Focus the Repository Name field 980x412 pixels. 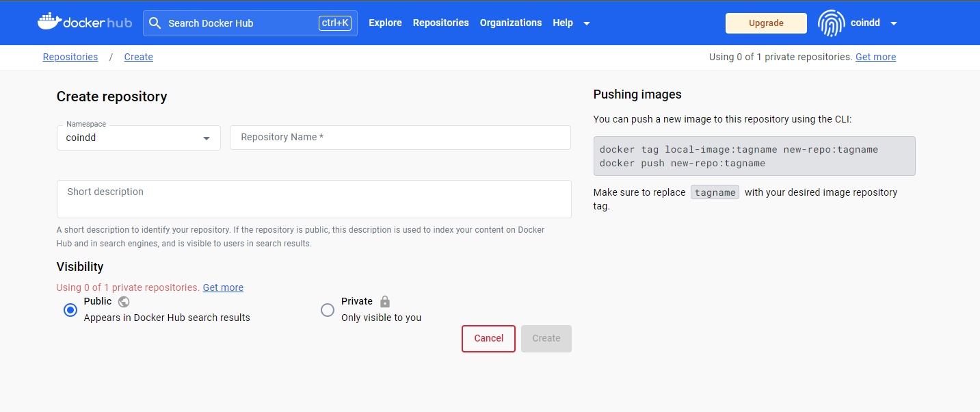pos(400,138)
